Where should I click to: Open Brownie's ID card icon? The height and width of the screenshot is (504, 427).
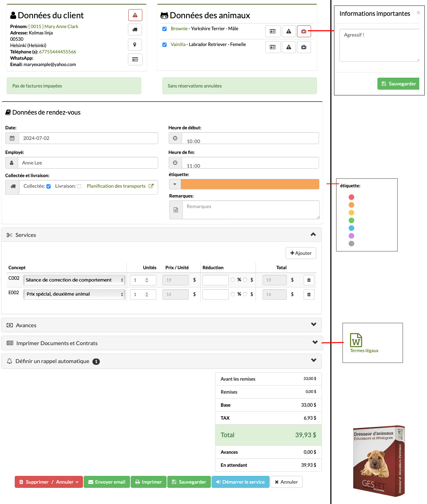coord(273,31)
